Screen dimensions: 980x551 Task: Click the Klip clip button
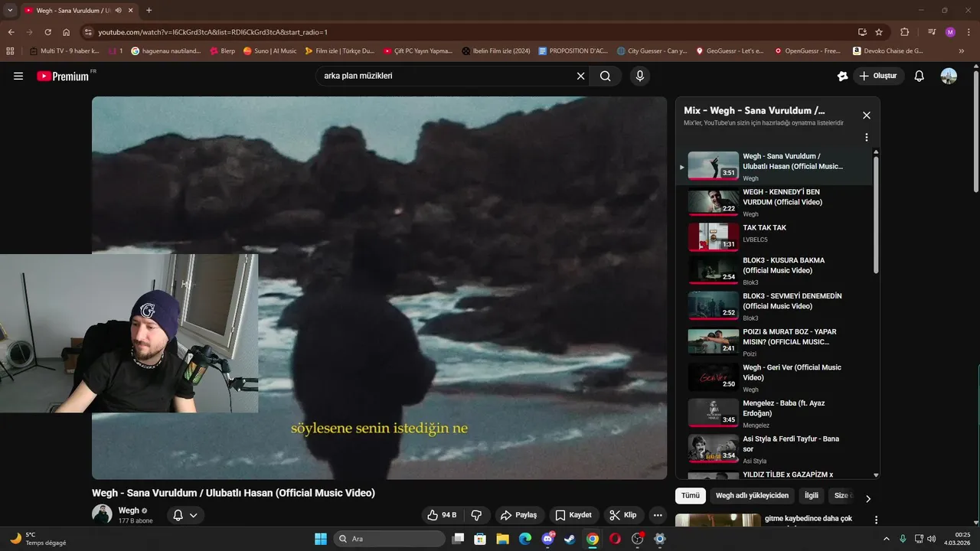(x=623, y=515)
